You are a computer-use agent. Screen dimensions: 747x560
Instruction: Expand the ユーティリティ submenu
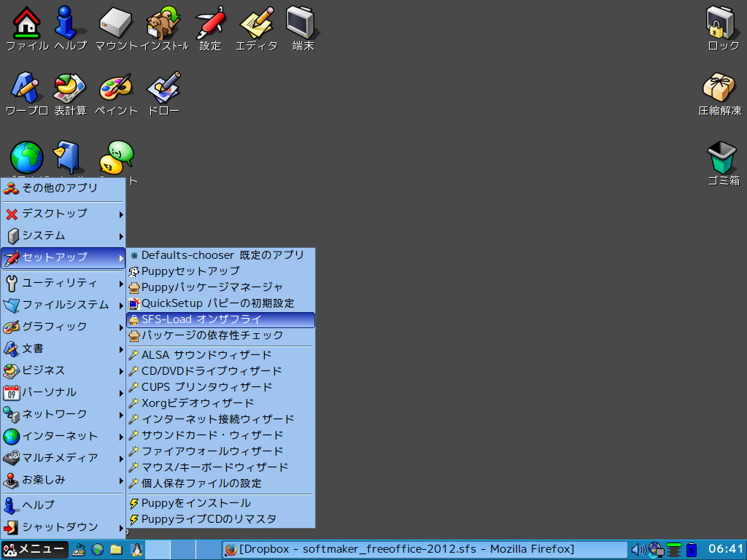[x=63, y=284]
